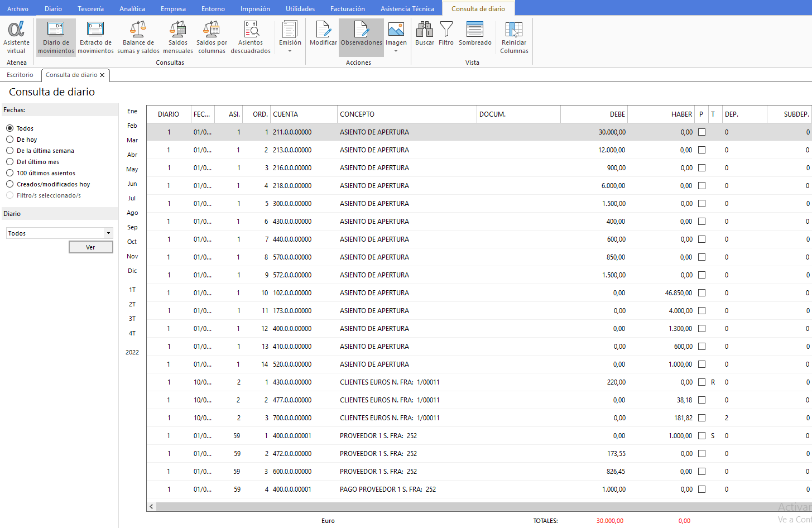This screenshot has height=528, width=812.
Task: Filter by month Jun
Action: 132,184
